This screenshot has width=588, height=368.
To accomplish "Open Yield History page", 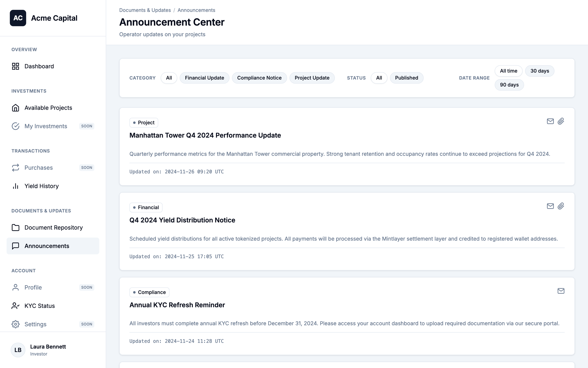I will (53, 186).
